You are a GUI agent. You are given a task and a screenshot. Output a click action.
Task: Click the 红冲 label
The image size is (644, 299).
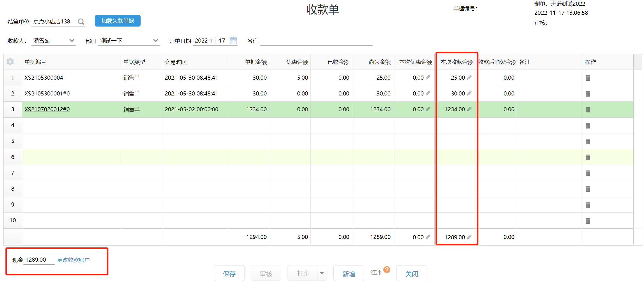coord(376,273)
